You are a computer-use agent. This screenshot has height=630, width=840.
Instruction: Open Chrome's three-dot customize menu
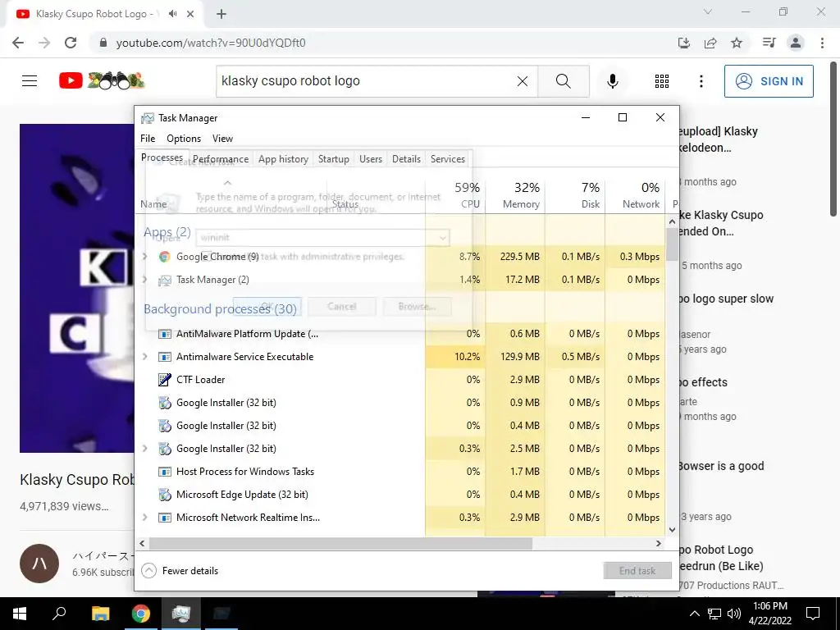click(x=822, y=43)
